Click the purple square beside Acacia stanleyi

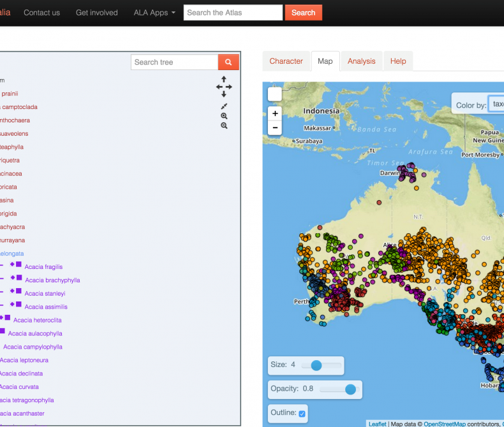[19, 291]
